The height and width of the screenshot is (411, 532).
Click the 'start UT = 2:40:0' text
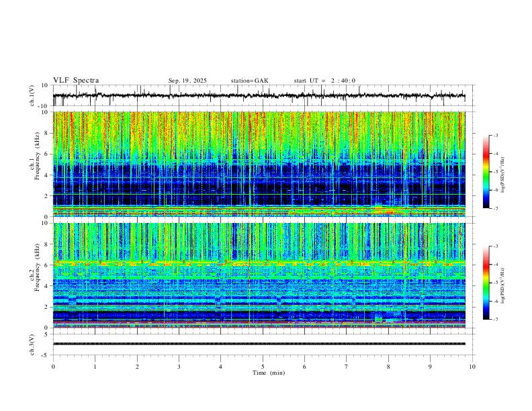pos(324,81)
